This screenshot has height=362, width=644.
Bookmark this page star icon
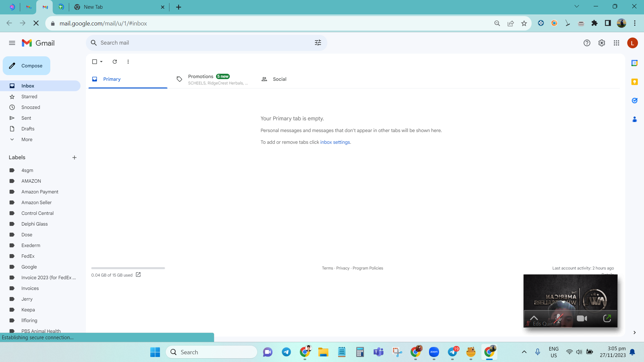click(x=524, y=23)
